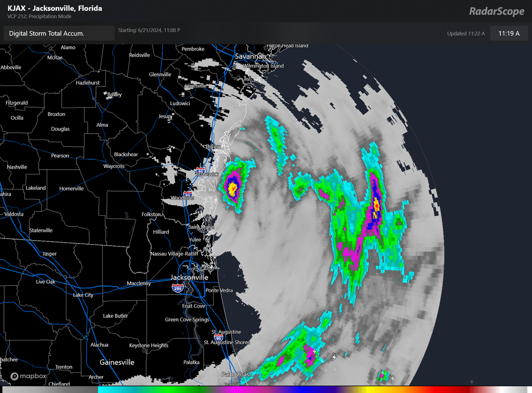Click the VCP 212: Precipitation Mode text

39,16
